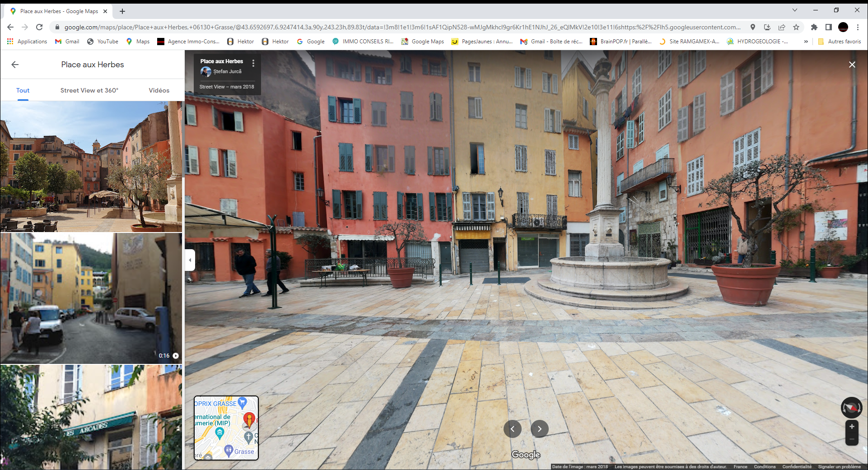Open the Chrome extensions puzzle icon
Image resolution: width=868 pixels, height=470 pixels.
pyautogui.click(x=814, y=27)
